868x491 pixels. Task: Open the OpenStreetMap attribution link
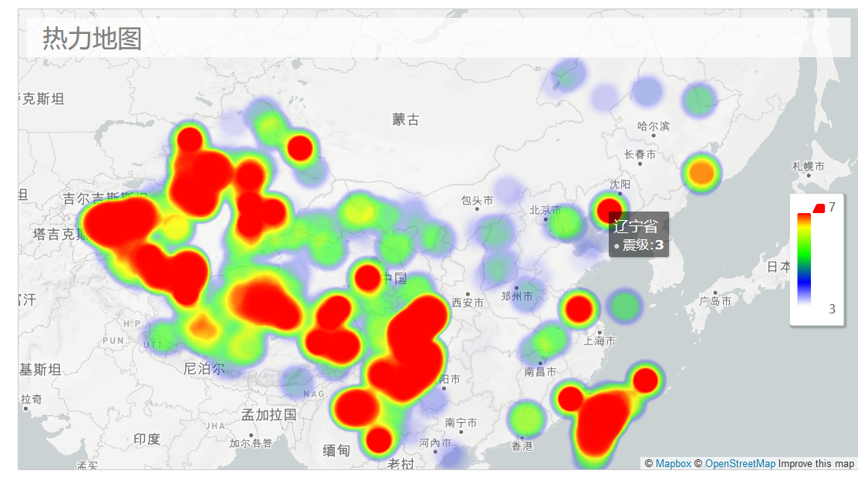coord(740,464)
